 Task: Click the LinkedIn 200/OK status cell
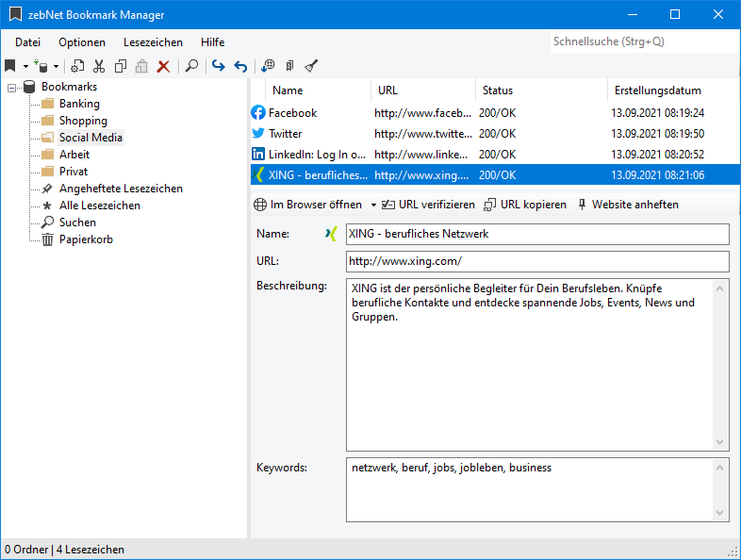coord(497,155)
